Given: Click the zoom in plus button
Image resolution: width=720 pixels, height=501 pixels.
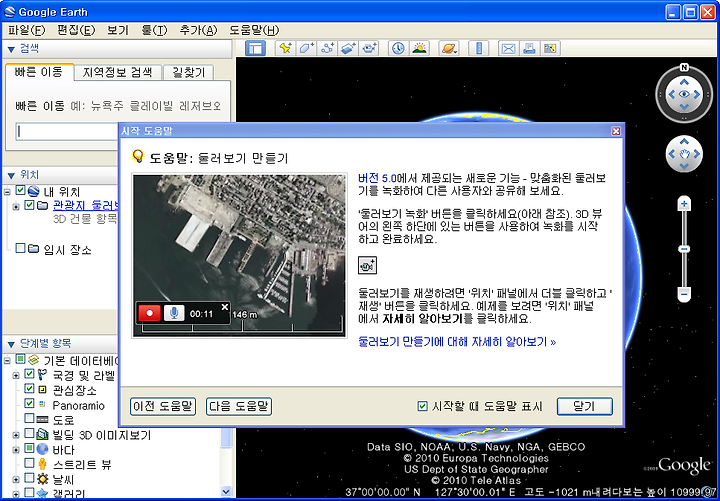Looking at the screenshot, I should [684, 204].
